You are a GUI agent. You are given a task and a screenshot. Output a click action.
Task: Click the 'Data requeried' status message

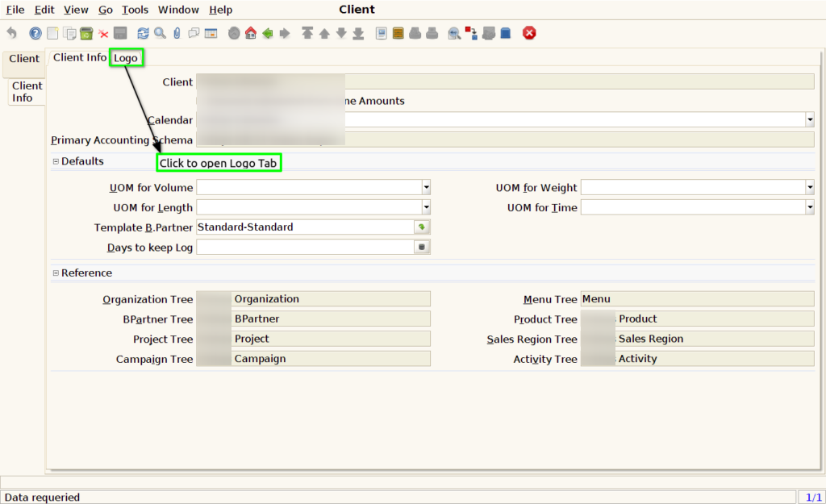click(42, 498)
